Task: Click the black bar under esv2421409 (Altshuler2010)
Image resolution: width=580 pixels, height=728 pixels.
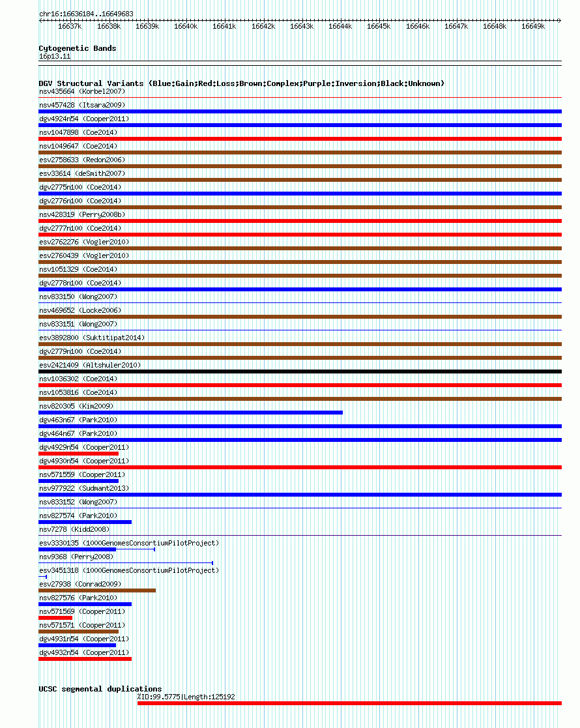Action: [x=300, y=371]
